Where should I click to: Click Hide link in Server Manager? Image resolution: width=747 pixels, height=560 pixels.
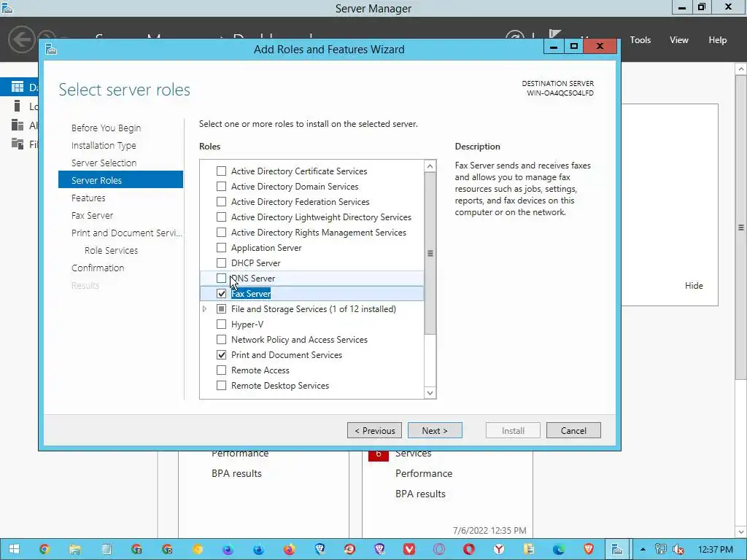[x=694, y=286]
